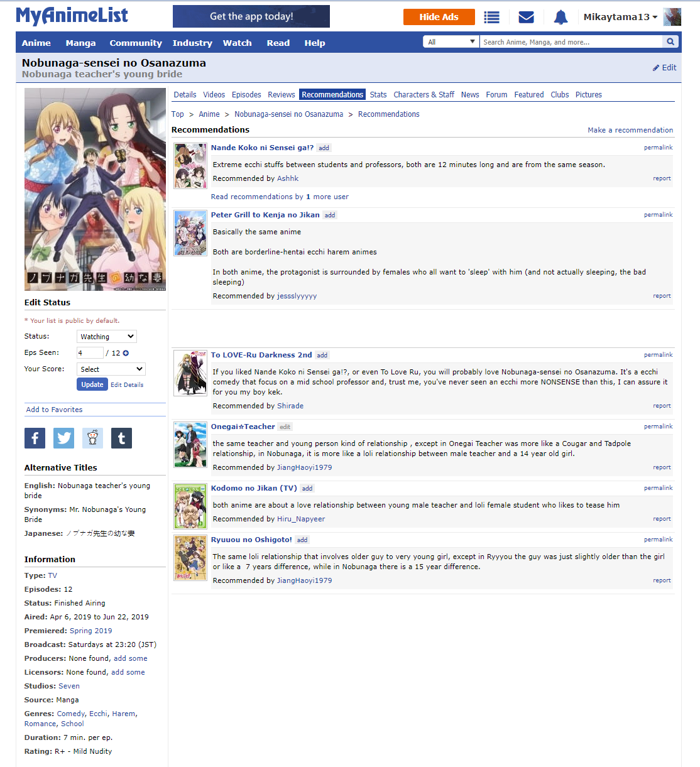700x767 pixels.
Task: Open the Community menu
Action: point(136,43)
